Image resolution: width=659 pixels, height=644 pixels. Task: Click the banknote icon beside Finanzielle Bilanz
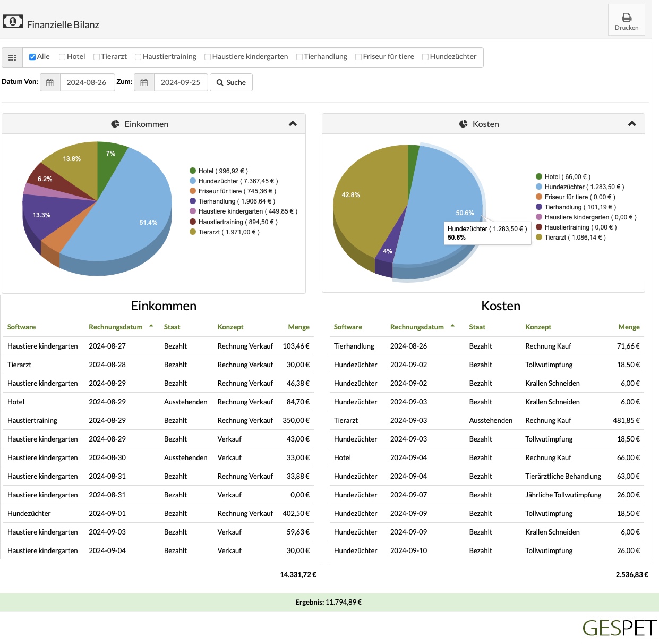13,21
